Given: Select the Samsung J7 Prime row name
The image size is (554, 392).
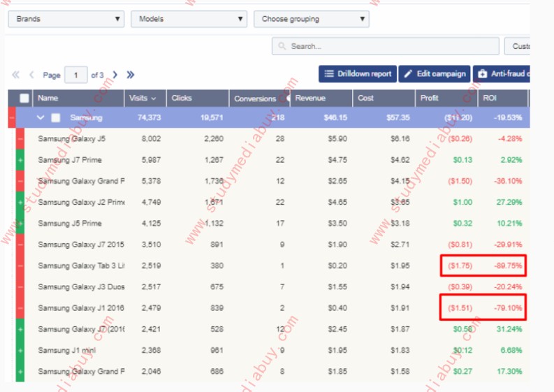Looking at the screenshot, I should 70,160.
